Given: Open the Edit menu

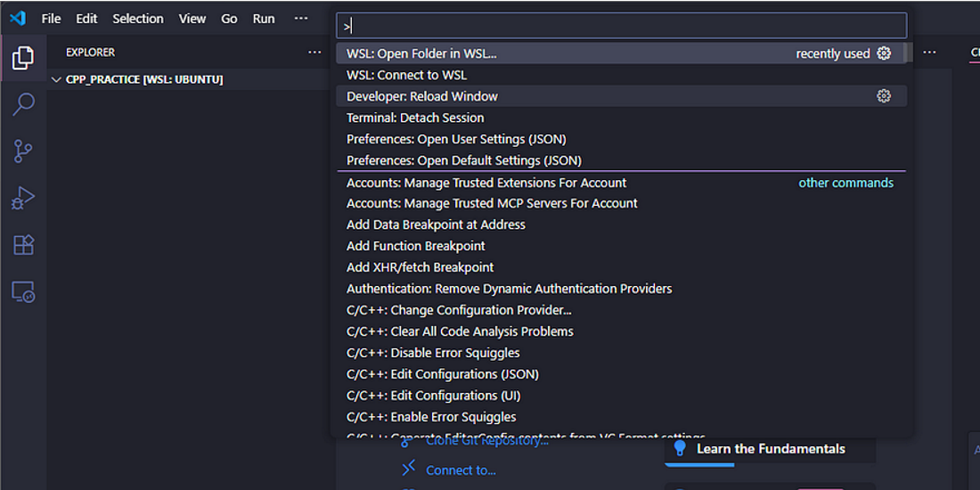Looking at the screenshot, I should point(87,19).
